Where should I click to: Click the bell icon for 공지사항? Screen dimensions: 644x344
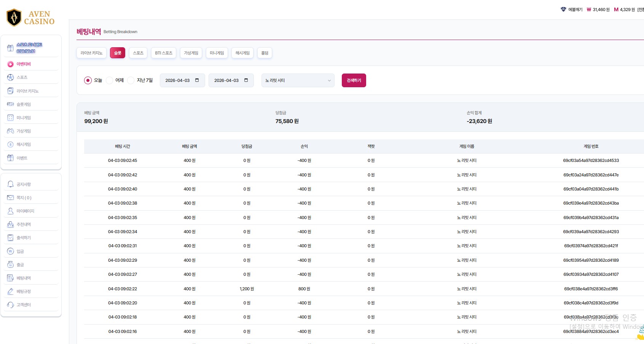tap(11, 184)
